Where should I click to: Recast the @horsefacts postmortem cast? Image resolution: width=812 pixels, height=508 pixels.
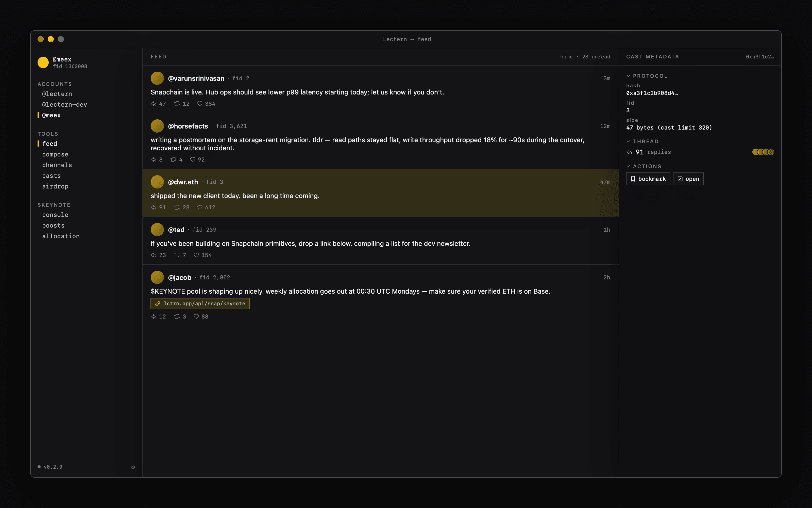173,159
